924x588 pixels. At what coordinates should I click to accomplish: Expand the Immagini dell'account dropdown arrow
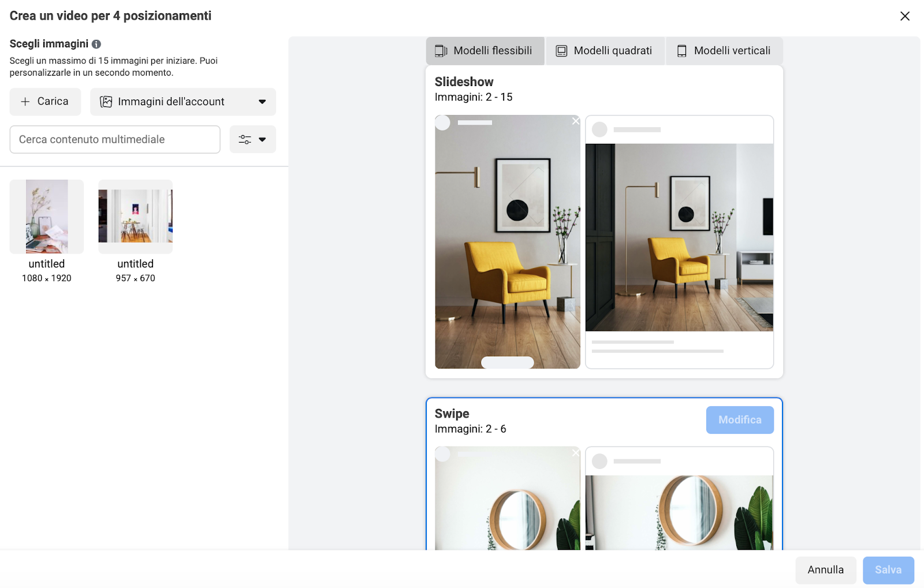click(262, 102)
